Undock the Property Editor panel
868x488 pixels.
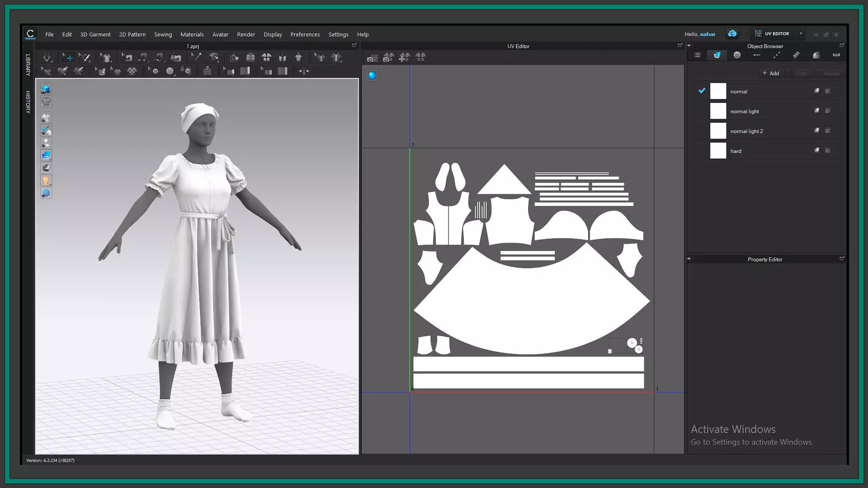[x=842, y=258]
